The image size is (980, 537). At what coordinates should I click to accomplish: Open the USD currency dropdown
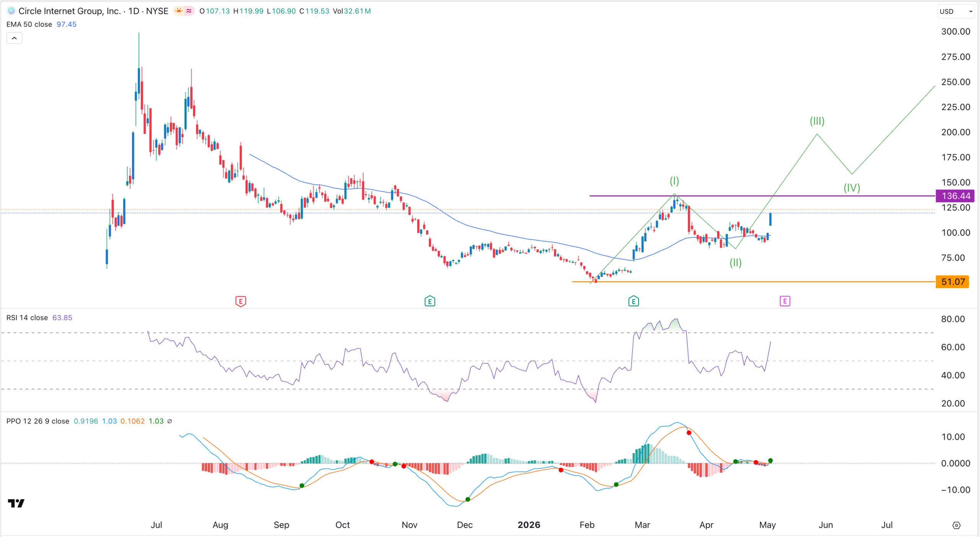pyautogui.click(x=955, y=11)
